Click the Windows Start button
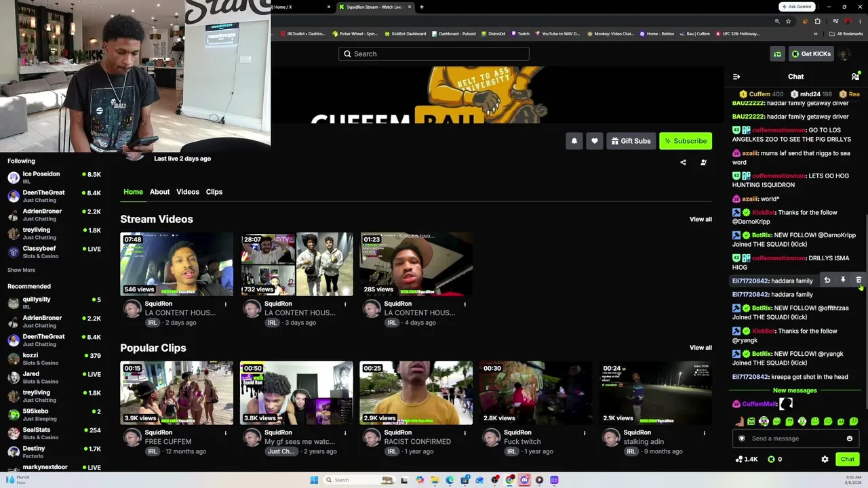Image resolution: width=868 pixels, height=488 pixels. click(x=314, y=480)
